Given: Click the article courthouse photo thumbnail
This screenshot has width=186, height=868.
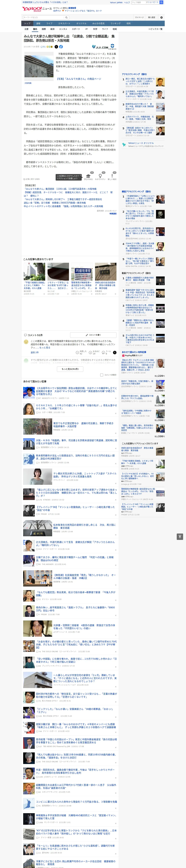Looking at the screenshot, I should coord(39,67).
